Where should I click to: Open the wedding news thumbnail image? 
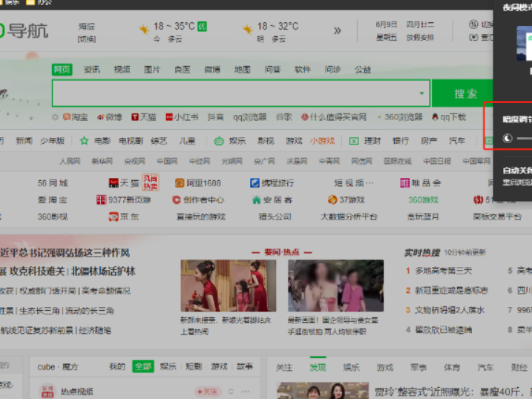228,286
